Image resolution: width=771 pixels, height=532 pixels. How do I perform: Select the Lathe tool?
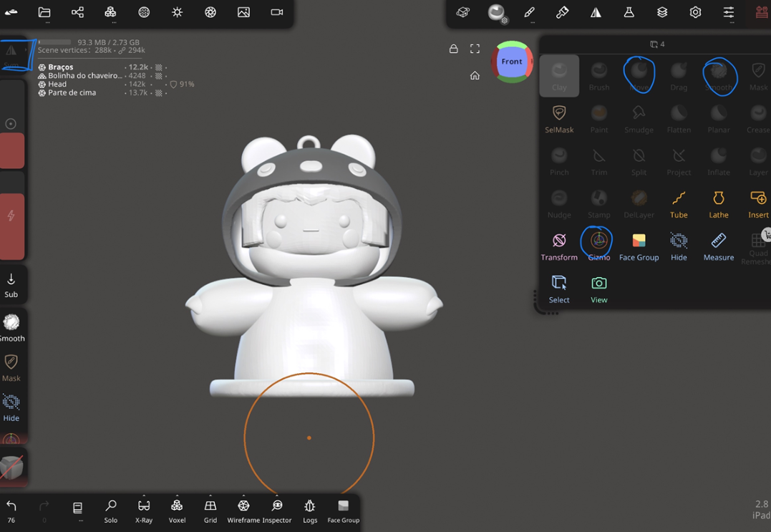[719, 204]
